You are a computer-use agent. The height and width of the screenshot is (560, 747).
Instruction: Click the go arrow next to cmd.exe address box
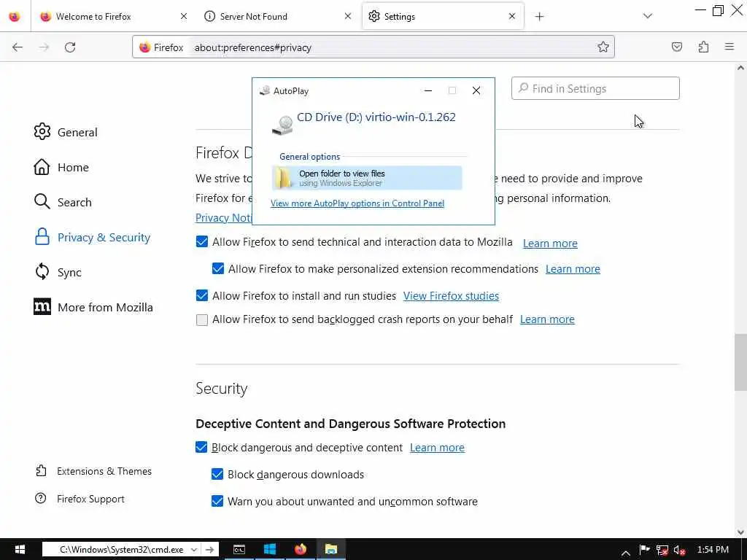tap(209, 550)
